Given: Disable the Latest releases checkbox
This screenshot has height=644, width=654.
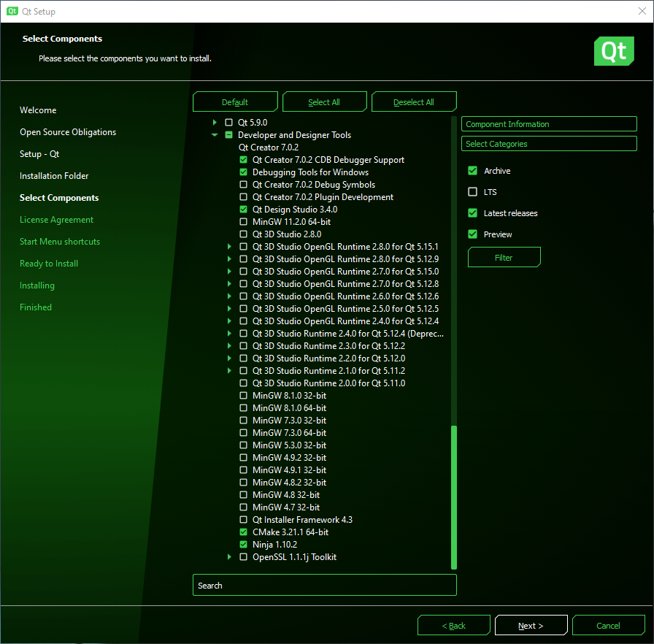Looking at the screenshot, I should (x=472, y=213).
